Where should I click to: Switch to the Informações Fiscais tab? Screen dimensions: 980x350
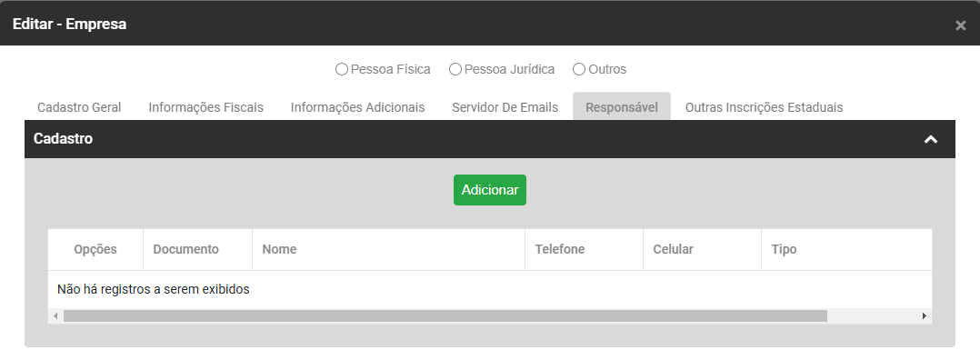tap(205, 107)
